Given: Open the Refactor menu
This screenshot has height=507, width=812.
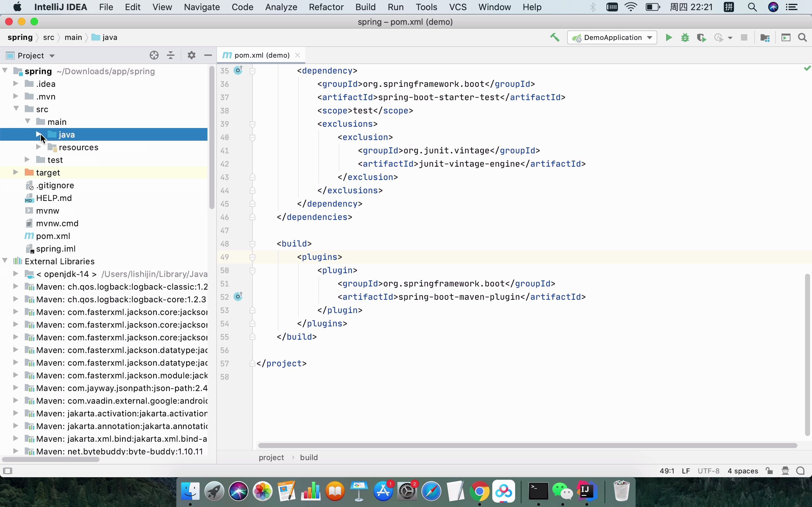Looking at the screenshot, I should [326, 7].
